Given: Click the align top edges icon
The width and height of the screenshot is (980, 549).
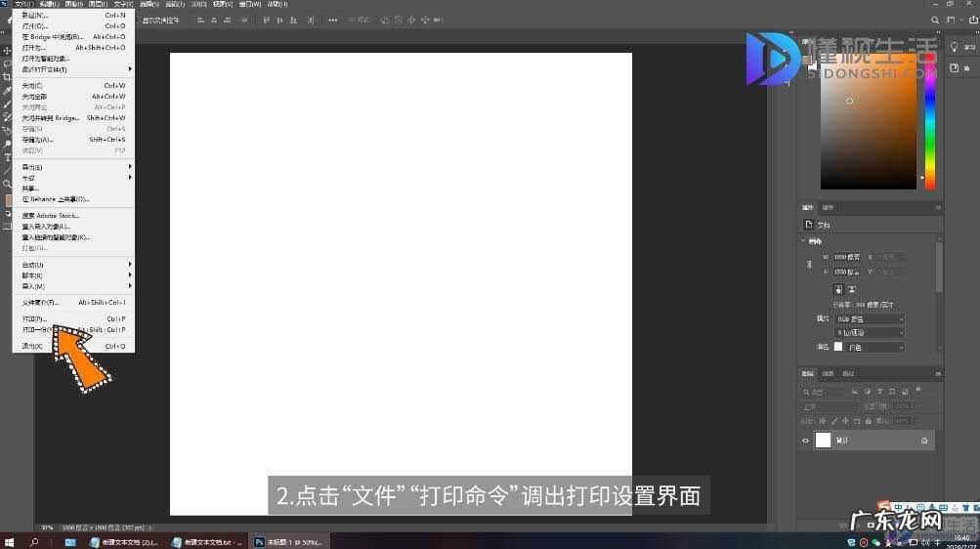Looking at the screenshot, I should click(267, 20).
